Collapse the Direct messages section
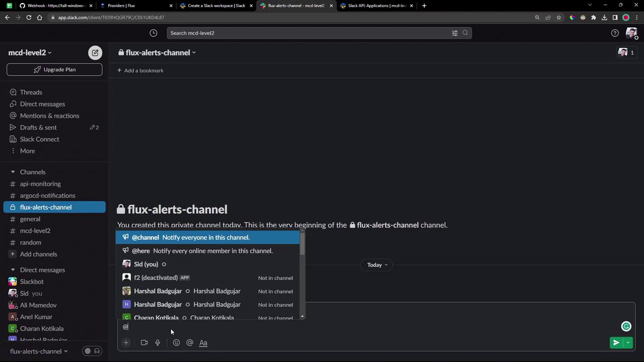 (x=13, y=270)
